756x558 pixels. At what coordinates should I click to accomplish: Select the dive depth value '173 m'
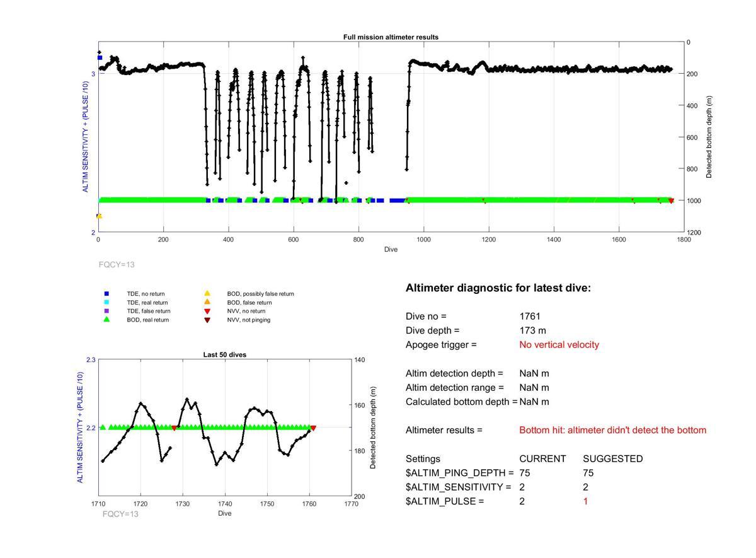[x=533, y=330]
